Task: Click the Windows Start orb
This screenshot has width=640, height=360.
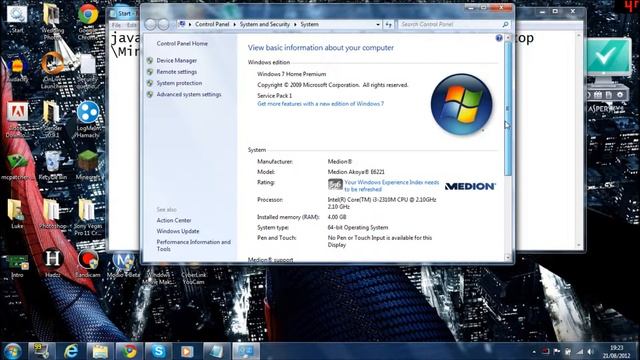Action: 12,351
